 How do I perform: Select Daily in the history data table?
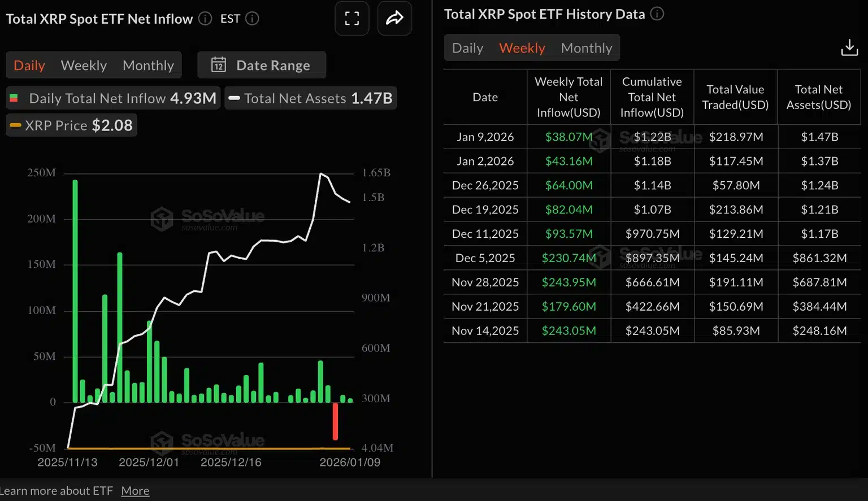tap(467, 47)
